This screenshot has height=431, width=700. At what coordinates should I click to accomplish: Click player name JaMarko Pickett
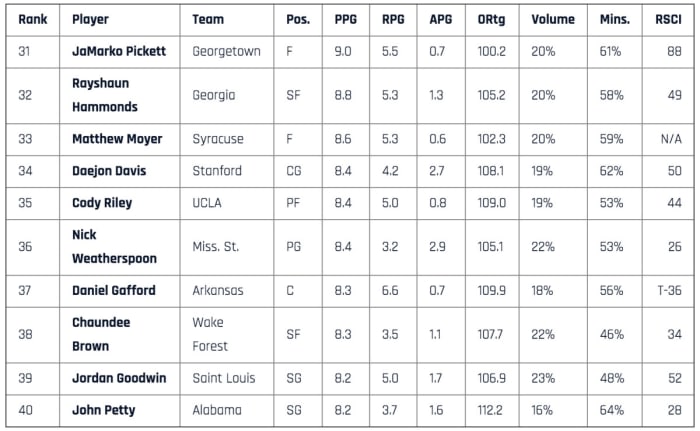coord(120,51)
